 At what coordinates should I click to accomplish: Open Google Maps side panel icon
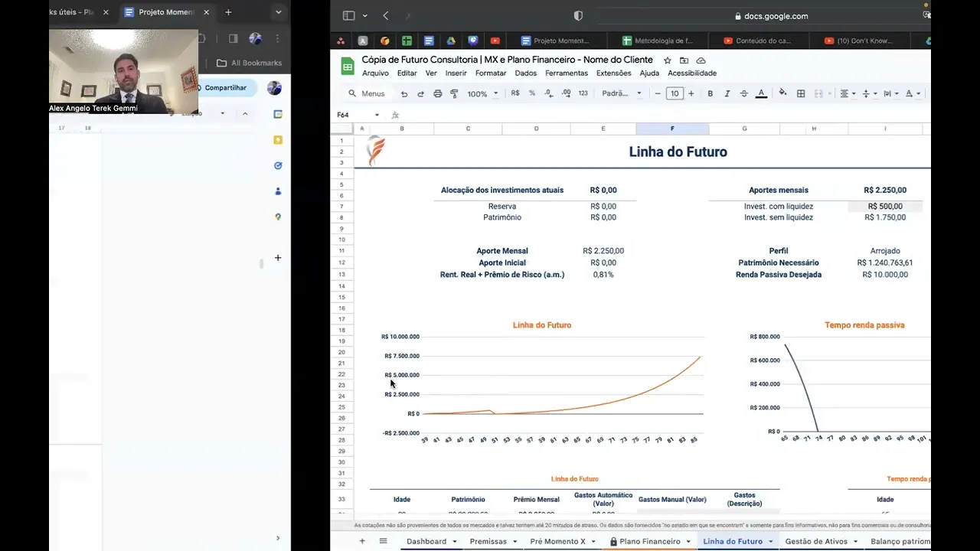click(278, 217)
